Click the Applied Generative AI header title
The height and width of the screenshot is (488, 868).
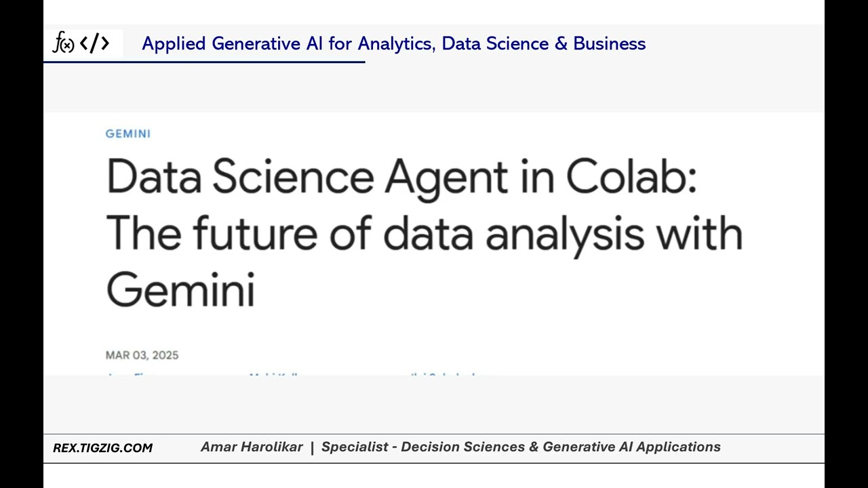tap(393, 43)
